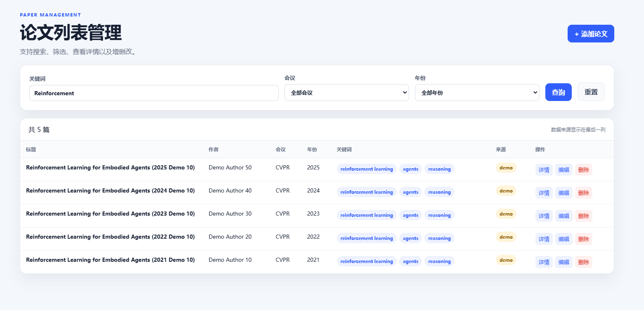Screen dimensions: 644x310
Task: Delete the 2025 Demo 10 paper
Action: coord(584,170)
